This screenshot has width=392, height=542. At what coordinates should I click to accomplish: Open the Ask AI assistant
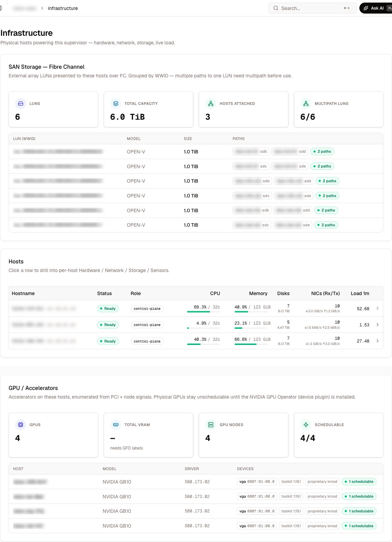376,8
